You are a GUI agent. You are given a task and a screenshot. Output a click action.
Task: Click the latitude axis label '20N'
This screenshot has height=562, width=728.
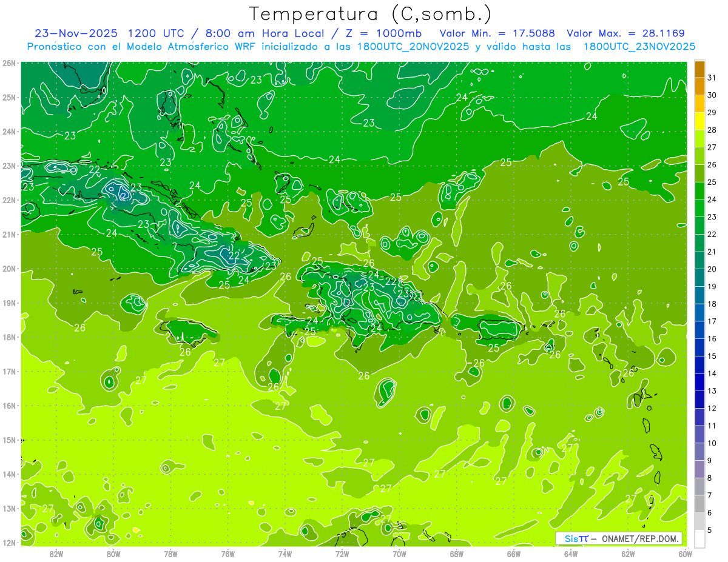[x=9, y=269]
